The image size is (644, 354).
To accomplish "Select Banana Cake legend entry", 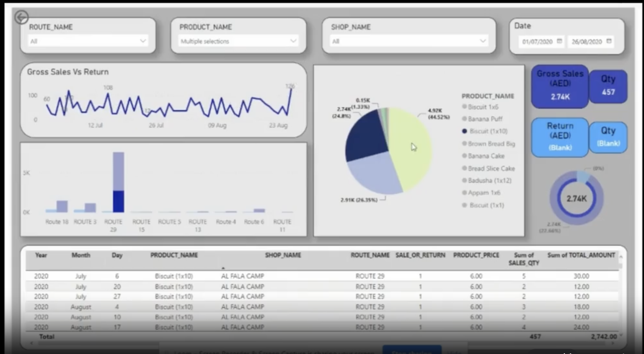I will click(x=484, y=156).
